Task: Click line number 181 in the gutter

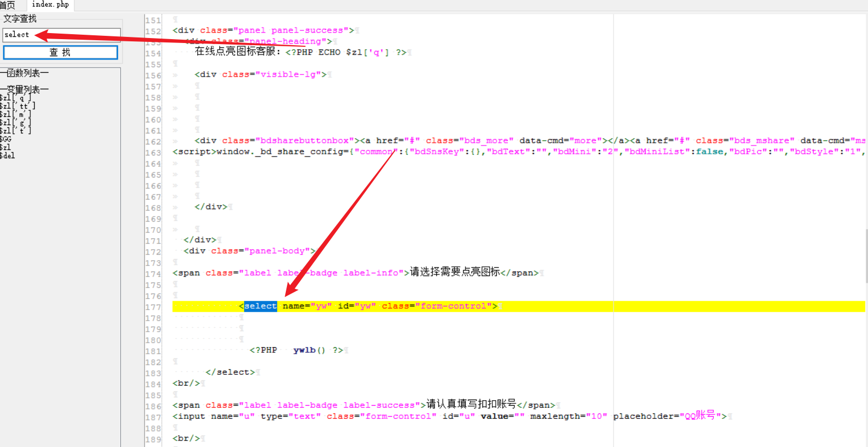Action: coord(153,351)
